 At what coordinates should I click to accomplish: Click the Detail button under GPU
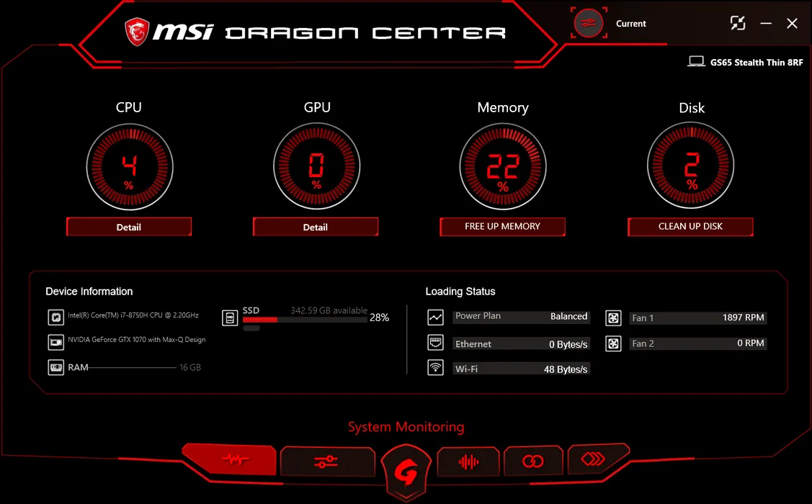316,227
